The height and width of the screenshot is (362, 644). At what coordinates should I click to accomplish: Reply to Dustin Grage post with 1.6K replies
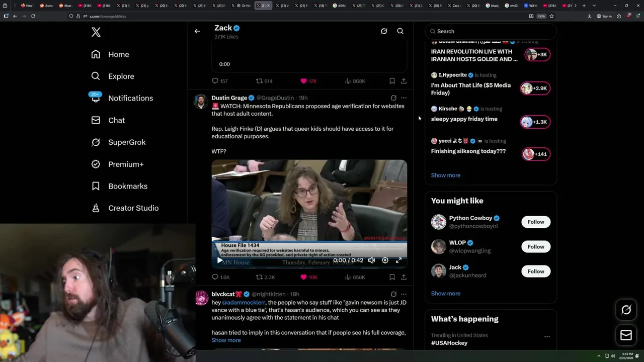(220, 277)
